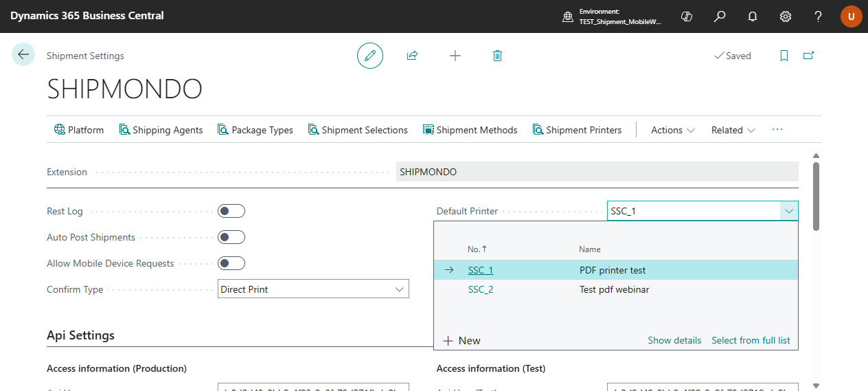Viewport: 868px width, 391px height.
Task: Select printer SSC_1 in the lookup
Action: 481,270
